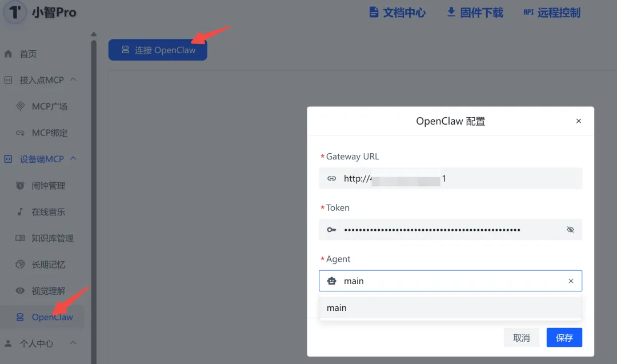Screen dimensions: 617x364
Task: Click the robot icon in Agent field
Action: [x=332, y=281]
